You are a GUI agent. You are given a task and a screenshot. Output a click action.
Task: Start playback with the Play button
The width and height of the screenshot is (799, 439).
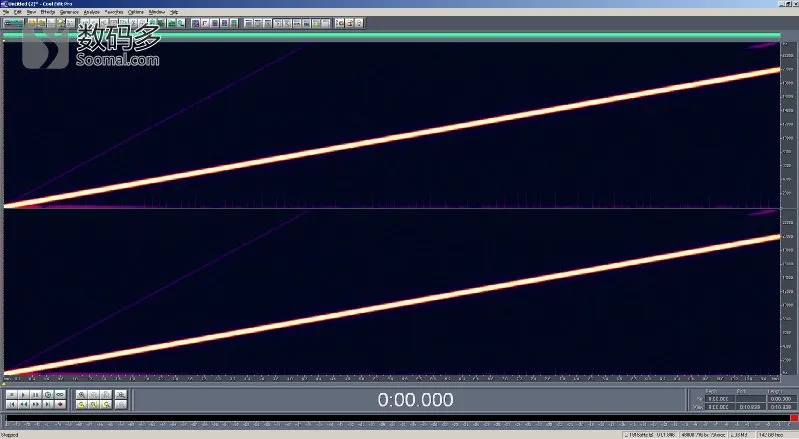coord(23,395)
